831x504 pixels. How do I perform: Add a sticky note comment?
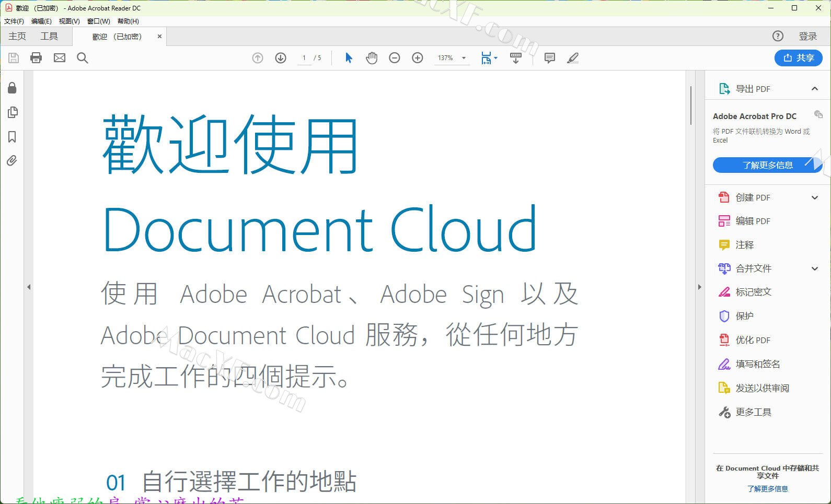[x=550, y=58]
